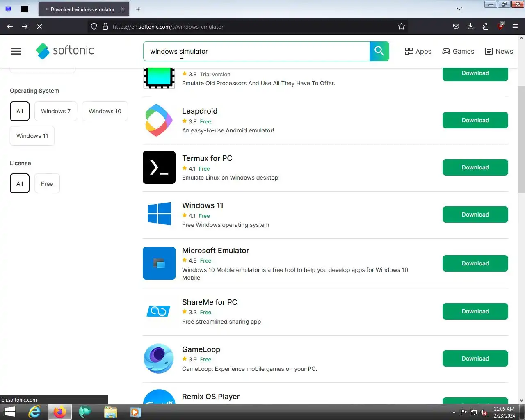
Task: Open the Termux for PC title link
Action: 207,158
